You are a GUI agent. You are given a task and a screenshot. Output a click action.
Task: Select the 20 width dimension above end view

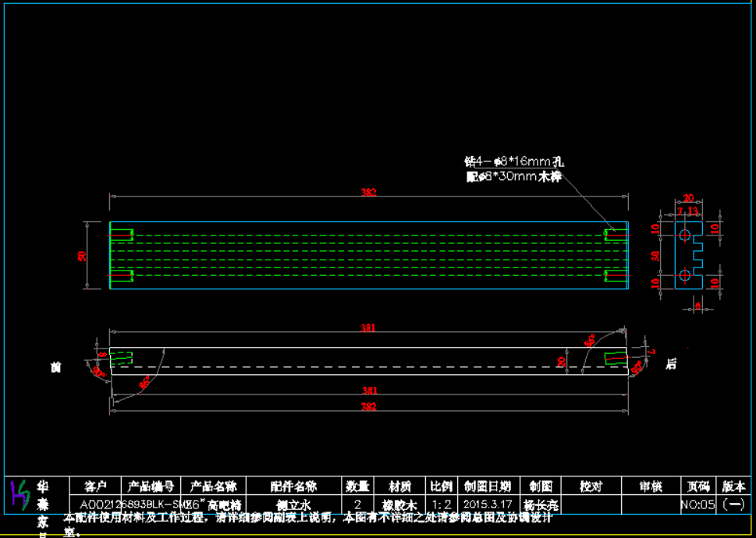[x=688, y=198]
